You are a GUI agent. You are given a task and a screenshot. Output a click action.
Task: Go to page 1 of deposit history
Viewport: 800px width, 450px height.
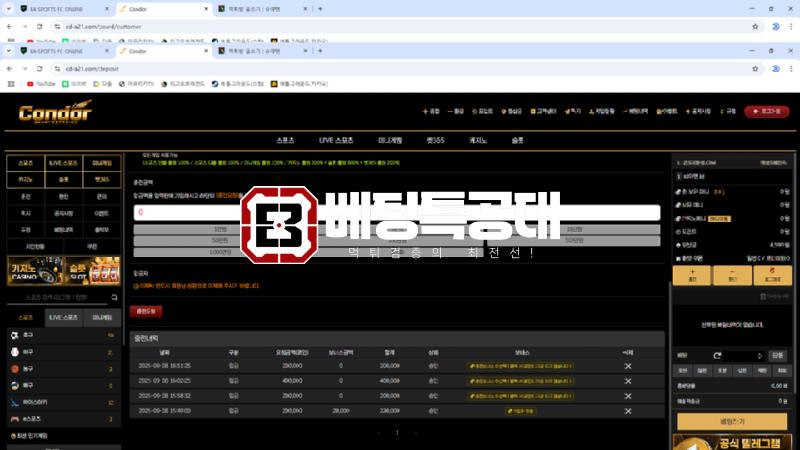tap(397, 433)
